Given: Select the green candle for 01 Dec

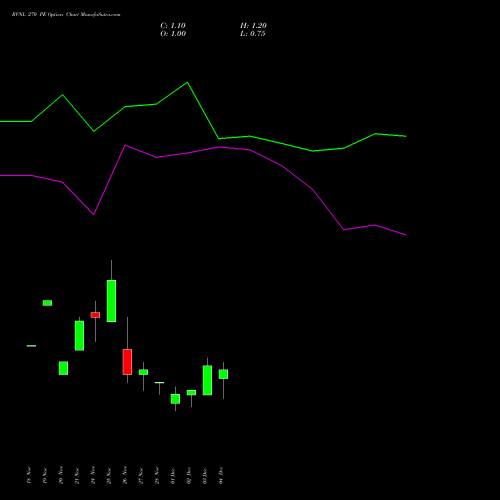Looking at the screenshot, I should pyautogui.click(x=175, y=399).
